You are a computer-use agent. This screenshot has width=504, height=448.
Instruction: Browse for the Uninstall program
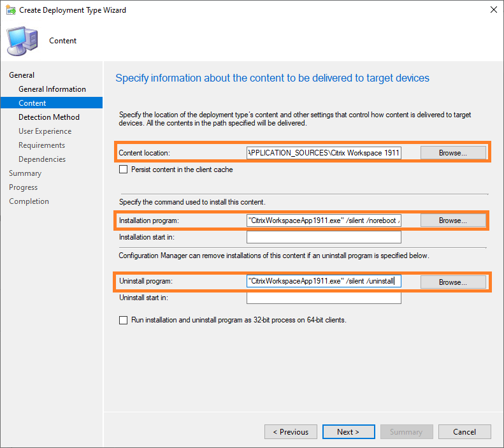tap(453, 282)
